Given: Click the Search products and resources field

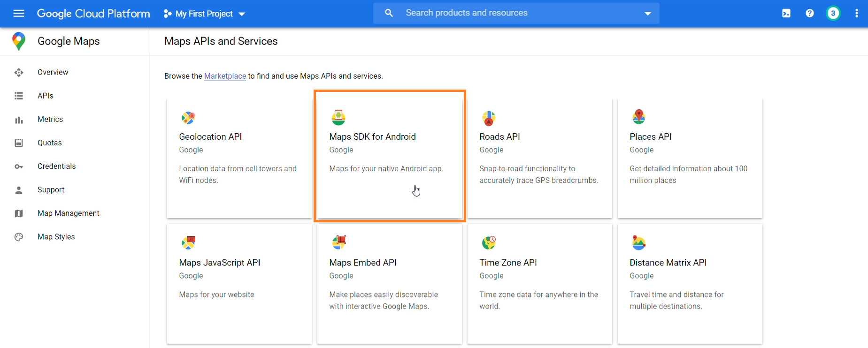Looking at the screenshot, I should pyautogui.click(x=516, y=13).
